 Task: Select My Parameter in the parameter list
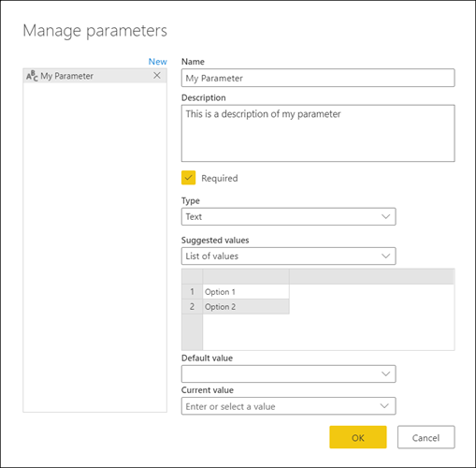pos(94,76)
